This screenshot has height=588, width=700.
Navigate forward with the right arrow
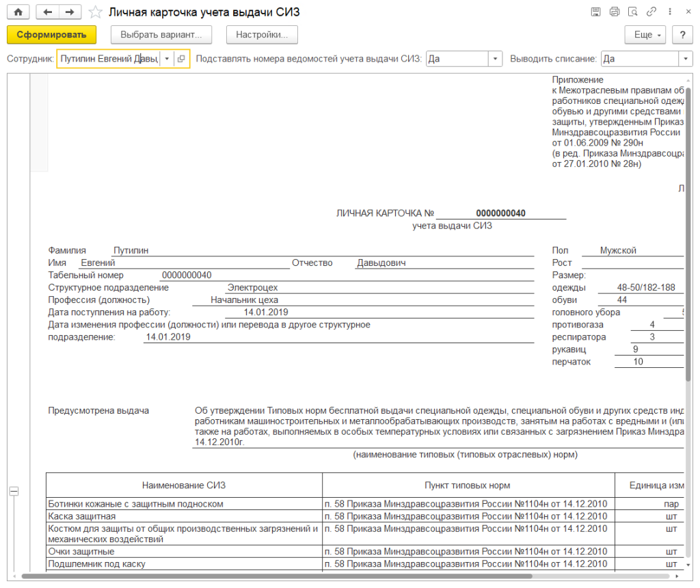(69, 12)
